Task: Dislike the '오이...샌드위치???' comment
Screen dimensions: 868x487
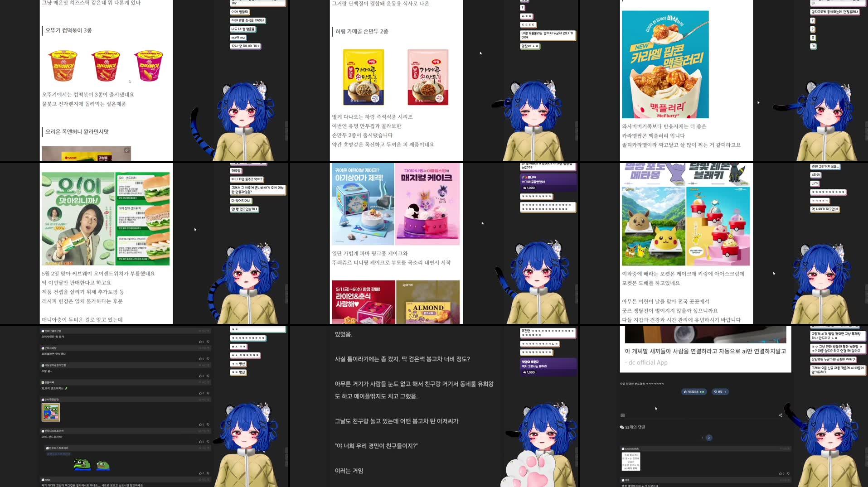Action: [208, 442]
